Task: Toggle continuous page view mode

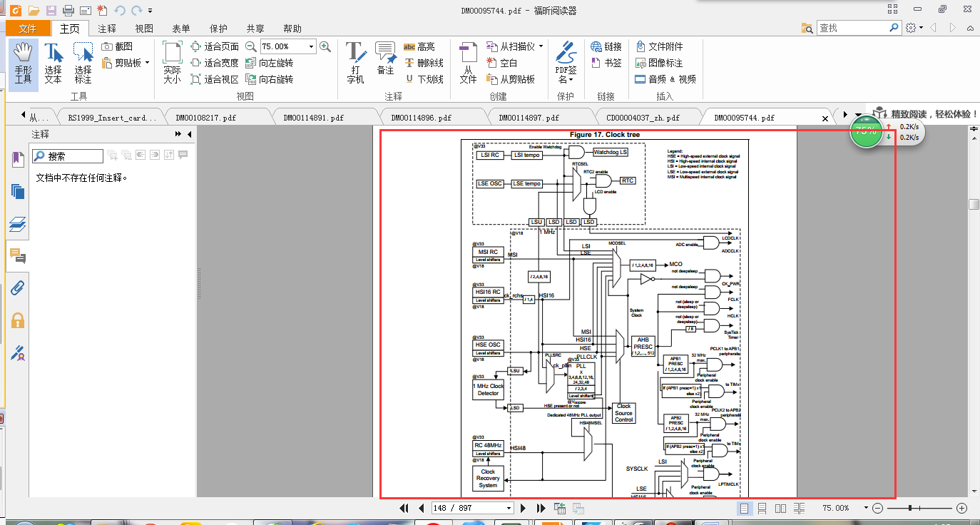Action: pos(762,508)
